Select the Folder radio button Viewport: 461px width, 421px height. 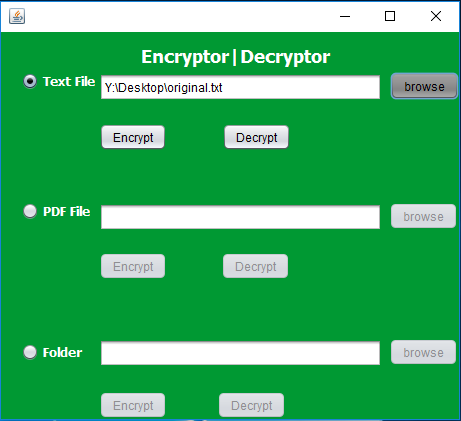click(x=30, y=352)
